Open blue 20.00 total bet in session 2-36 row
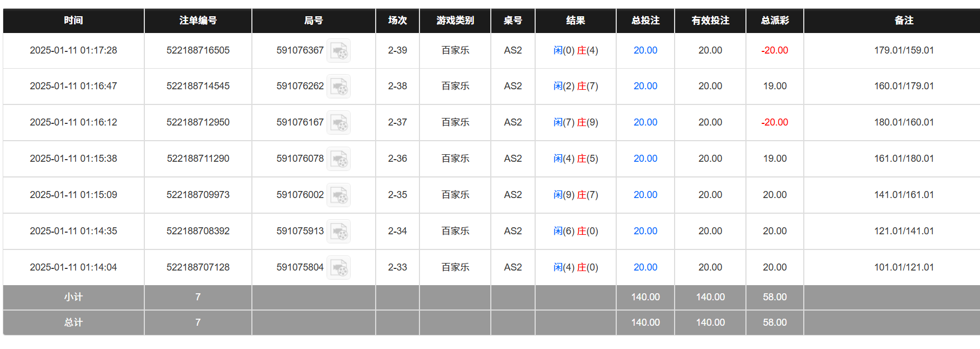 645,159
